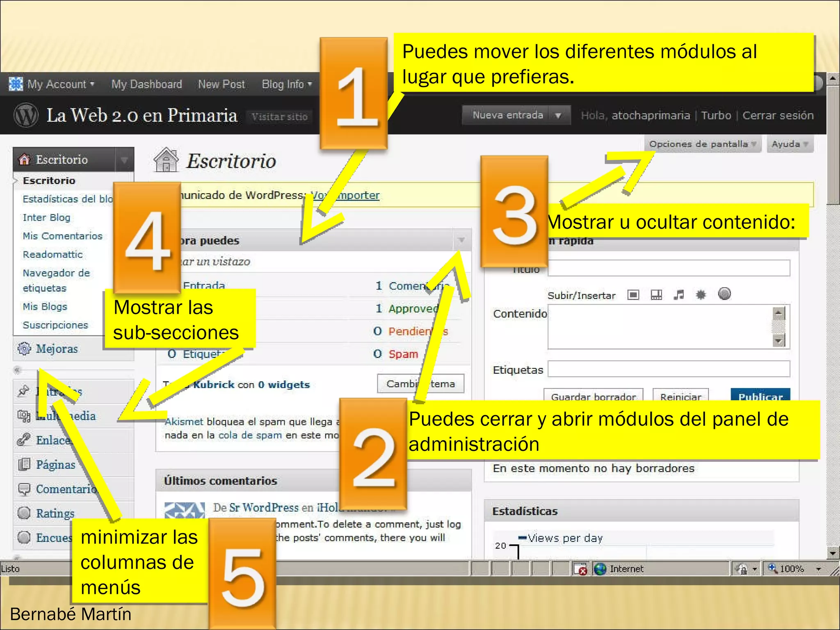Viewport: 840px width, 630px height.
Task: Click the Contenido textarea scroll-up arrow
Action: pyautogui.click(x=778, y=313)
